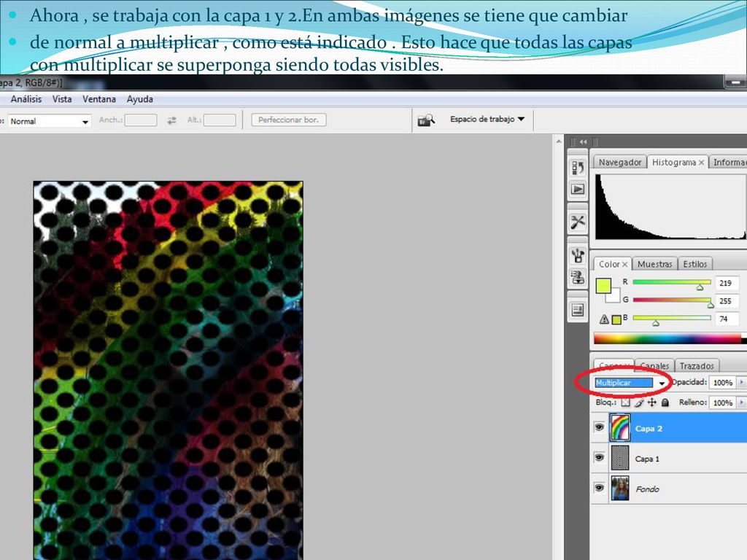Toggle lock transparent pixels

click(x=625, y=402)
